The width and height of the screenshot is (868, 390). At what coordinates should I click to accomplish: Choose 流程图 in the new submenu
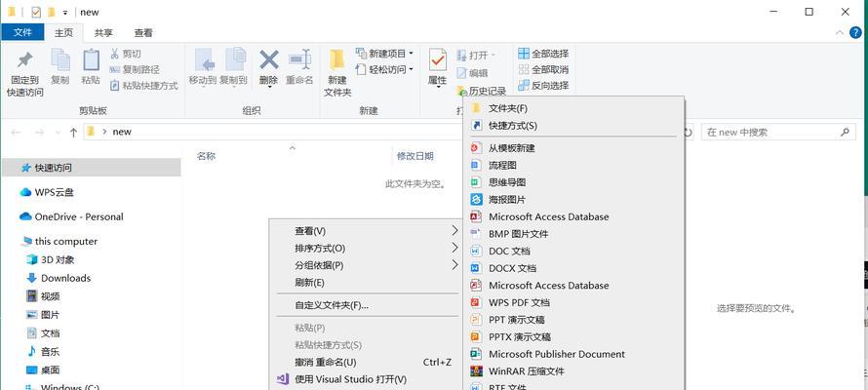coord(573,165)
